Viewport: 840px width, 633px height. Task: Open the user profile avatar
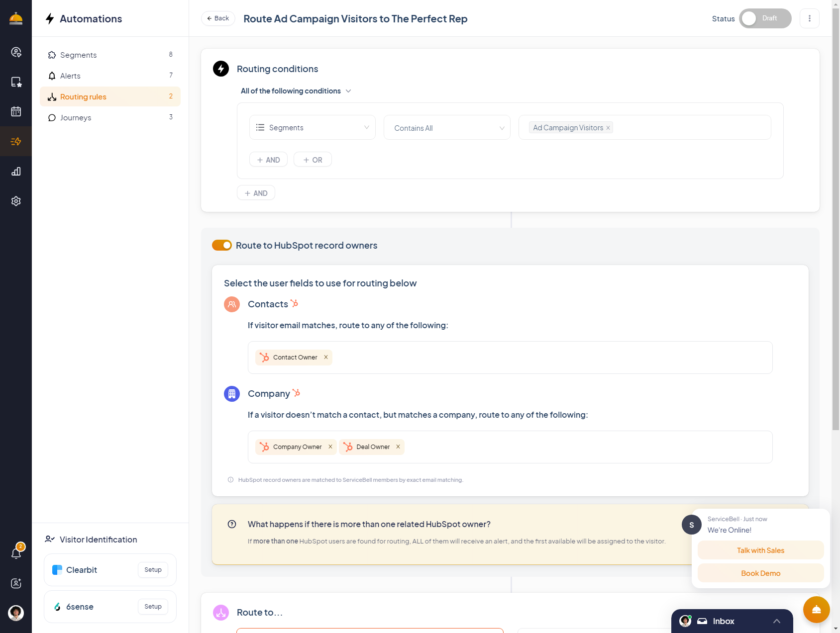coord(16,613)
